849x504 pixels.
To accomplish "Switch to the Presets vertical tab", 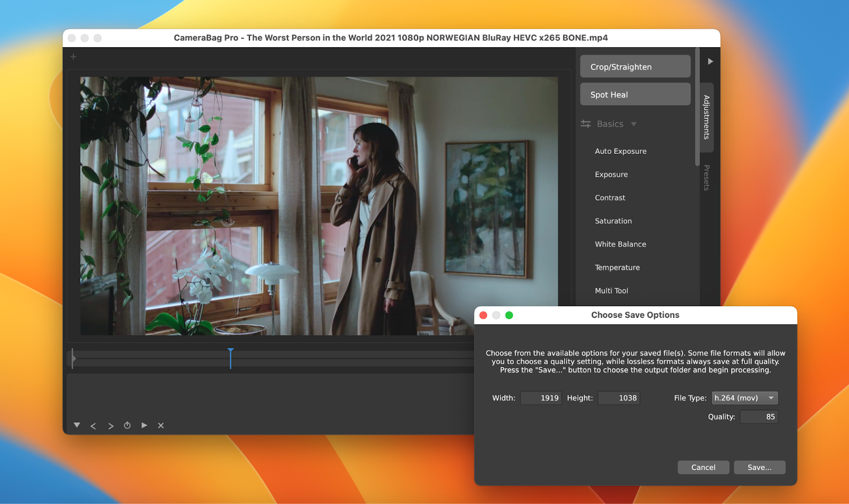I will click(706, 178).
